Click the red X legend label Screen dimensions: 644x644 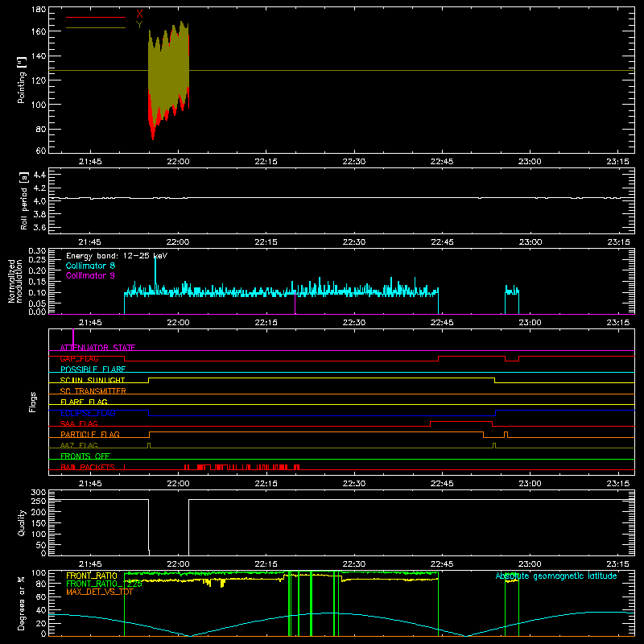coord(139,14)
